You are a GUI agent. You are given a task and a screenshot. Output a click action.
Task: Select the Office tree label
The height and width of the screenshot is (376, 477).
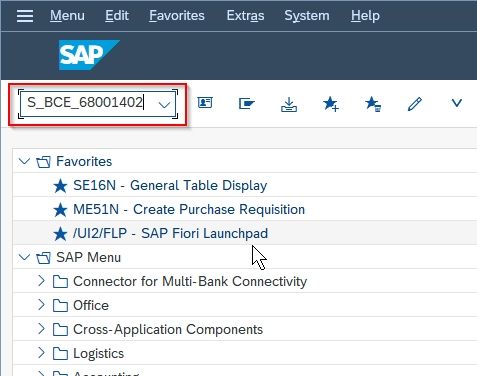coord(91,306)
